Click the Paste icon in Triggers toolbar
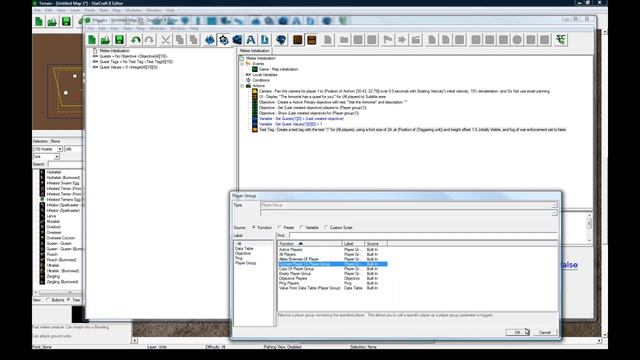 point(193,40)
